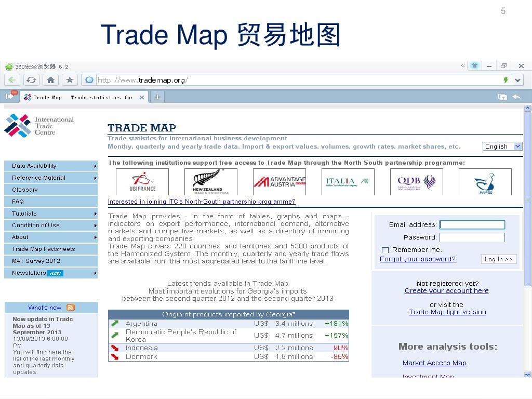Click the URL address bar

(299, 80)
